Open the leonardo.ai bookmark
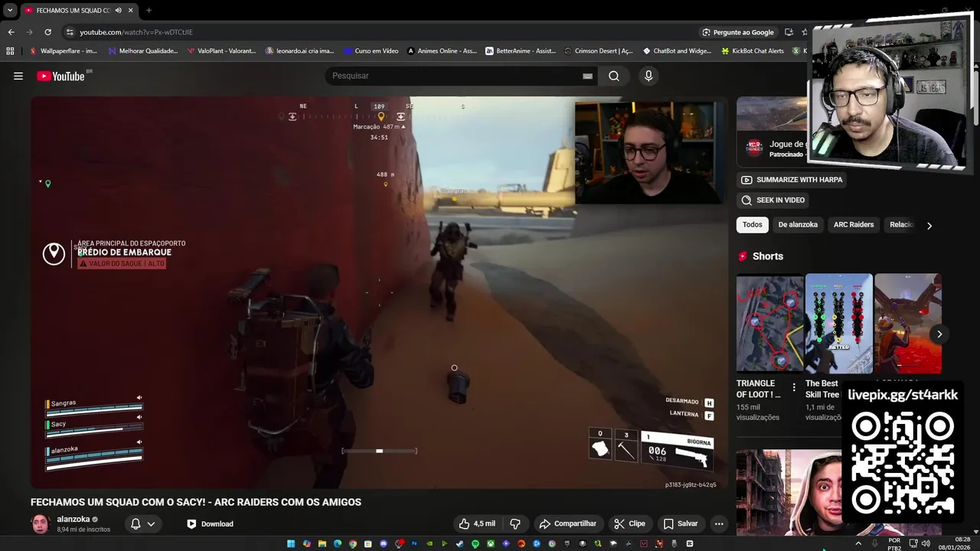The image size is (980, 551). point(300,51)
